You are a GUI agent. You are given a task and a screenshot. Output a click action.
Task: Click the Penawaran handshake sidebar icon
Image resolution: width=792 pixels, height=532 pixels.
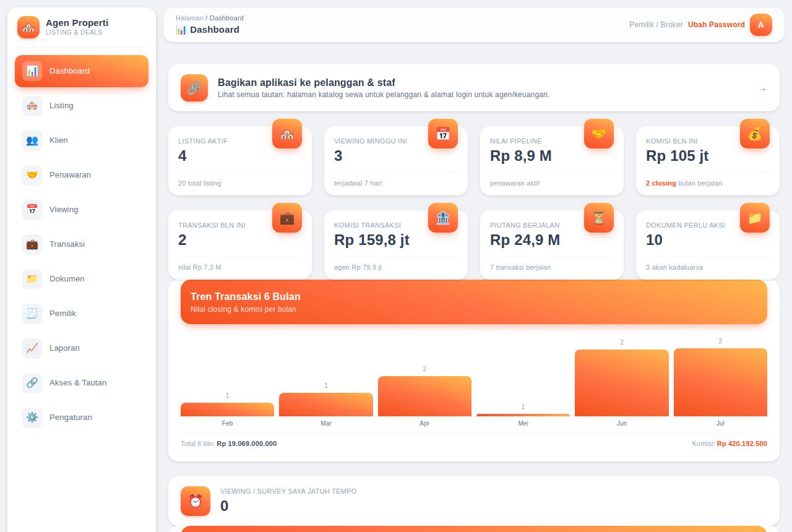pyautogui.click(x=32, y=175)
